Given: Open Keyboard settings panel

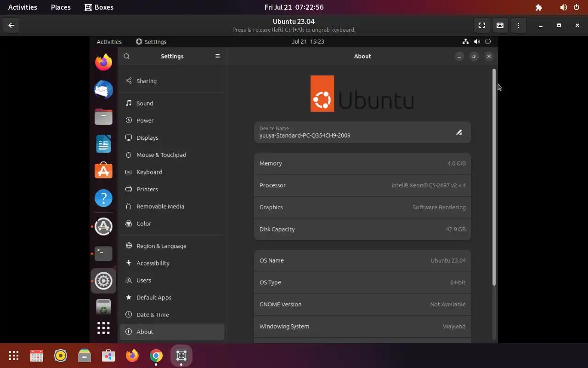Looking at the screenshot, I should click(172, 172).
